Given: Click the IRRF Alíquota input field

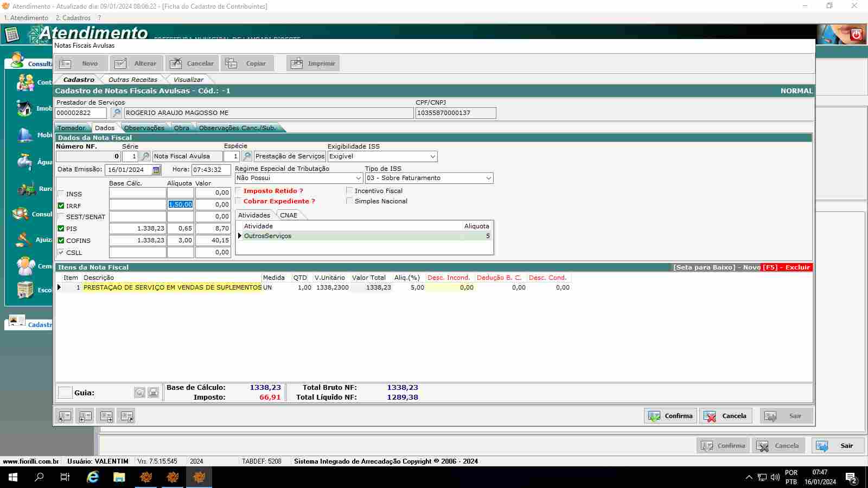Looking at the screenshot, I should click(x=180, y=204).
